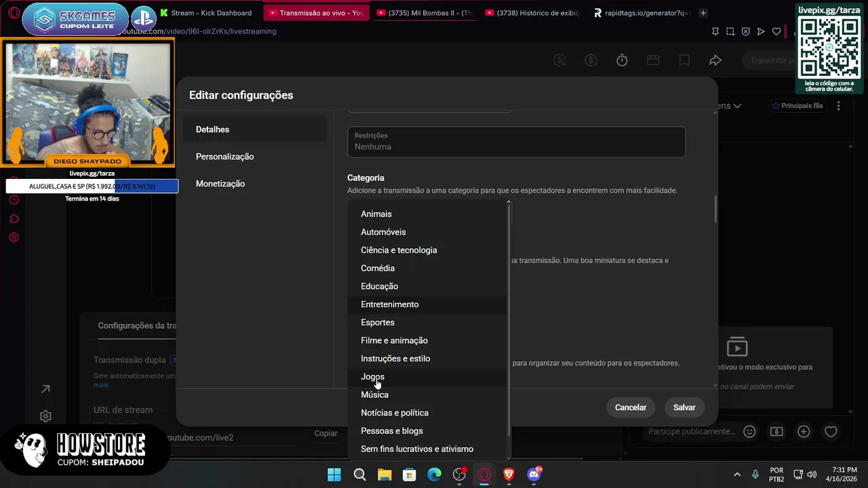Click the dollar-pause ads icon
Image resolution: width=868 pixels, height=488 pixels.
point(591,60)
